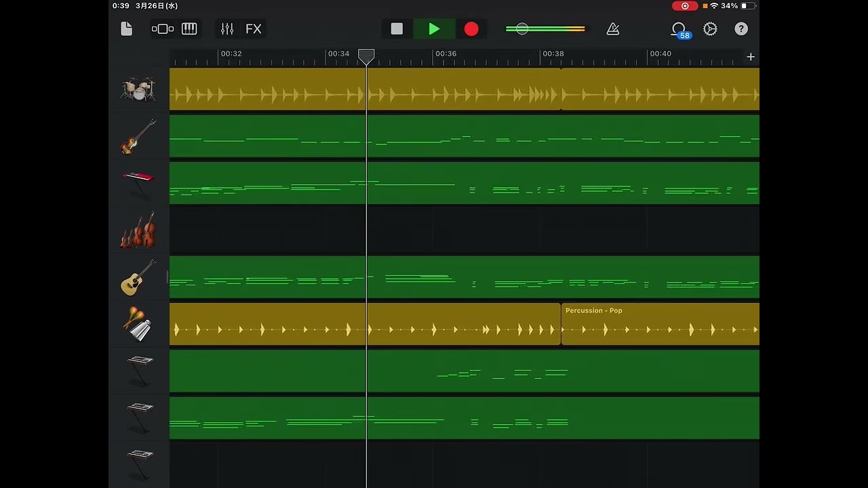Open the song settings gear

click(710, 28)
